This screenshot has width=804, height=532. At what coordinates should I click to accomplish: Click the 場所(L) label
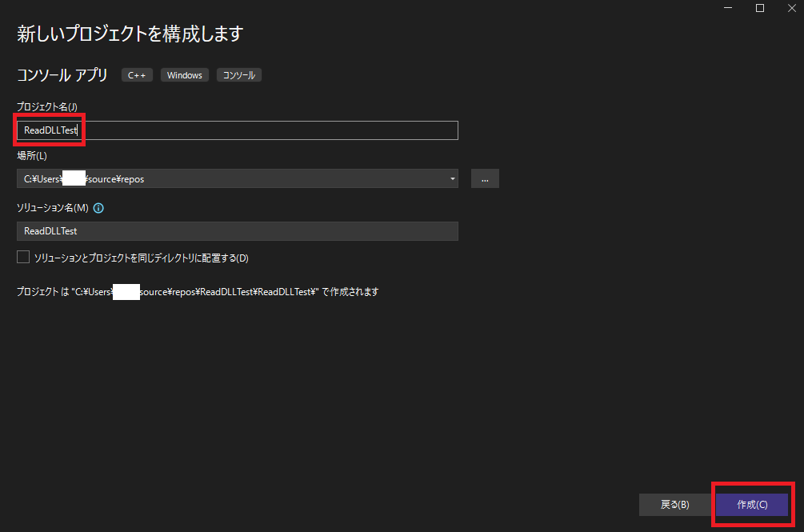click(x=32, y=155)
